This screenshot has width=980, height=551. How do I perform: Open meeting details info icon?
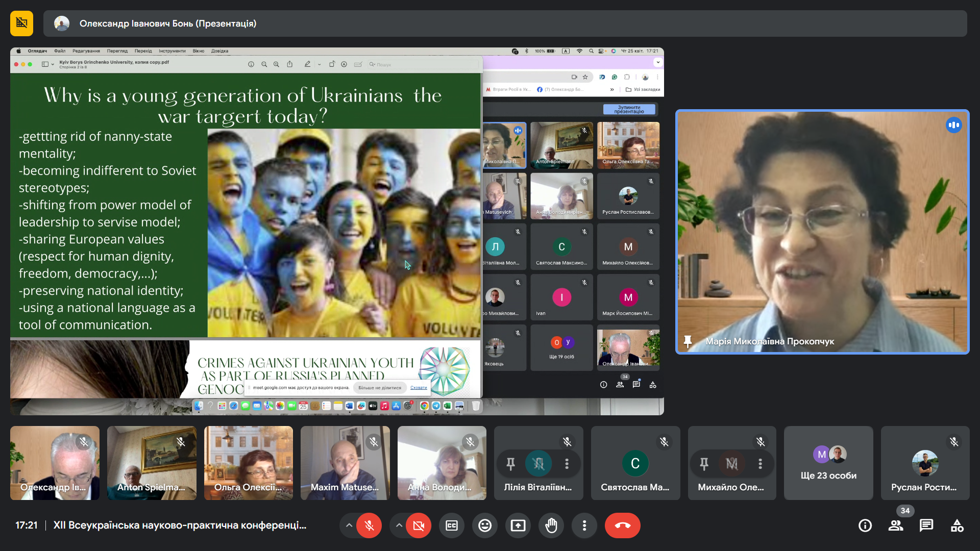click(865, 525)
